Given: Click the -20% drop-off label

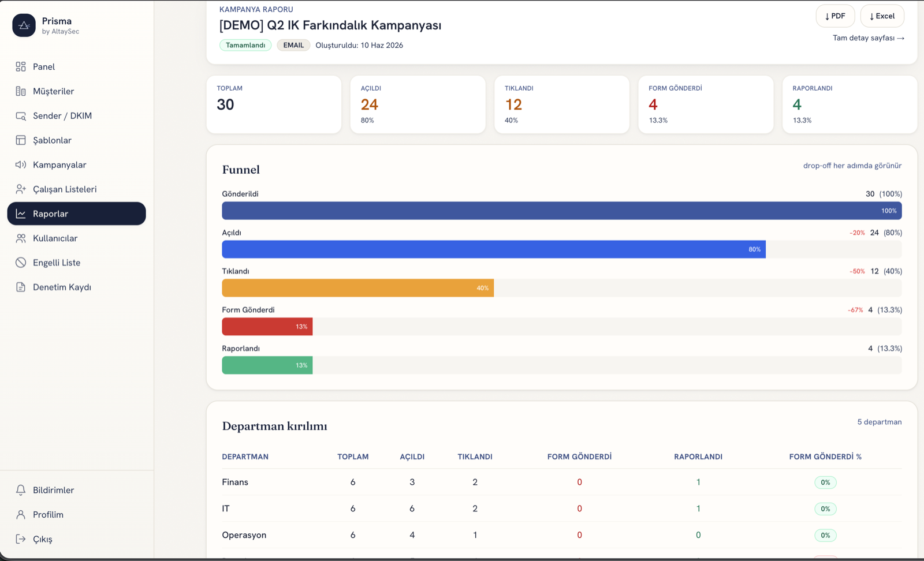Looking at the screenshot, I should pos(857,233).
